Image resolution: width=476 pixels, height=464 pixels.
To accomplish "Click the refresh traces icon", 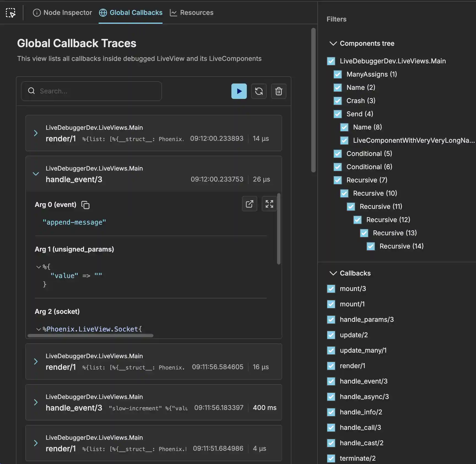I will tap(259, 91).
